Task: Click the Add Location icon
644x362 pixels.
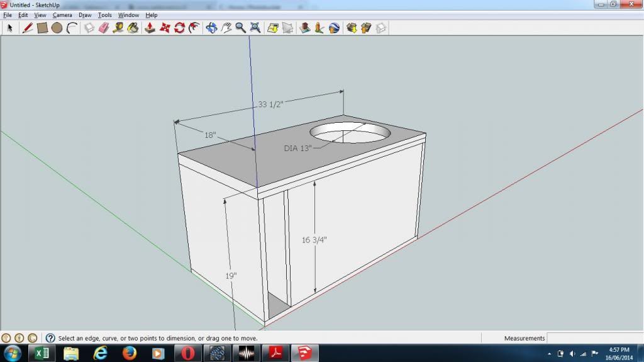Action: point(273,28)
